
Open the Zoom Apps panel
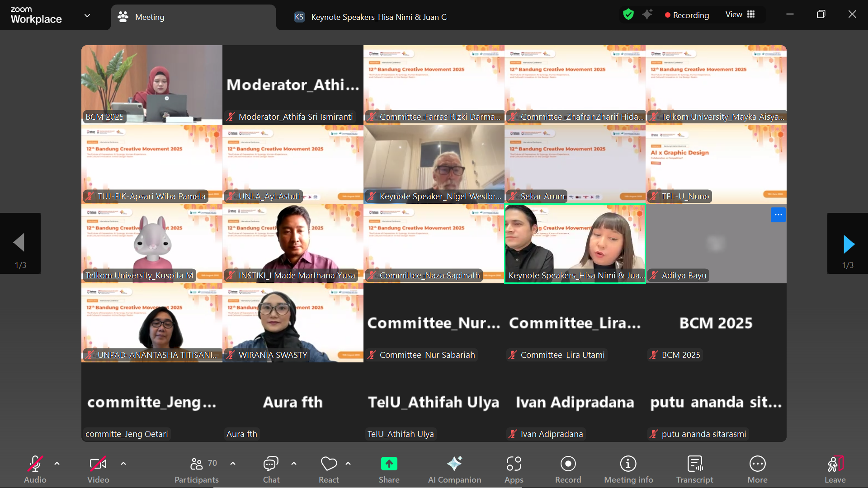point(513,468)
